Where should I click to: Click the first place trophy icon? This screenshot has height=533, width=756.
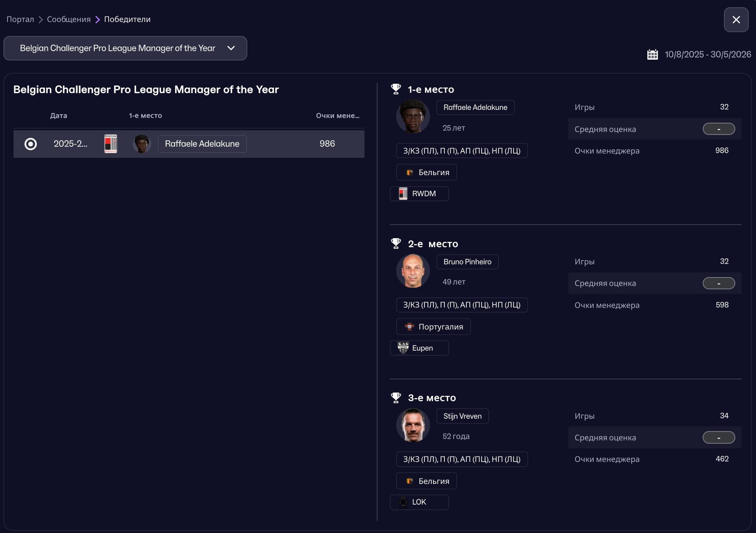tap(396, 89)
